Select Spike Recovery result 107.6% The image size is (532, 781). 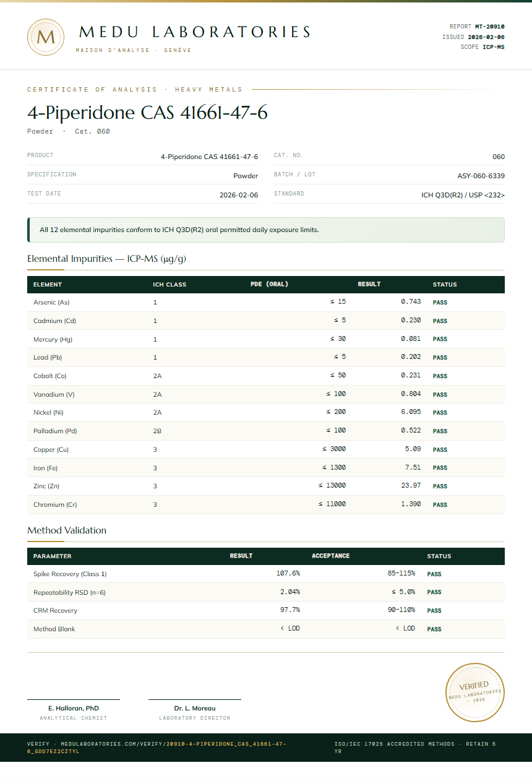click(288, 574)
